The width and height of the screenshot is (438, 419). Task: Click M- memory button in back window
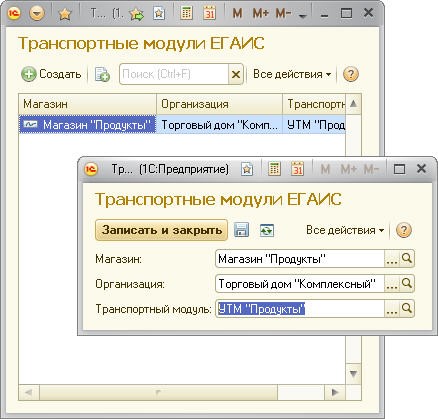[283, 14]
